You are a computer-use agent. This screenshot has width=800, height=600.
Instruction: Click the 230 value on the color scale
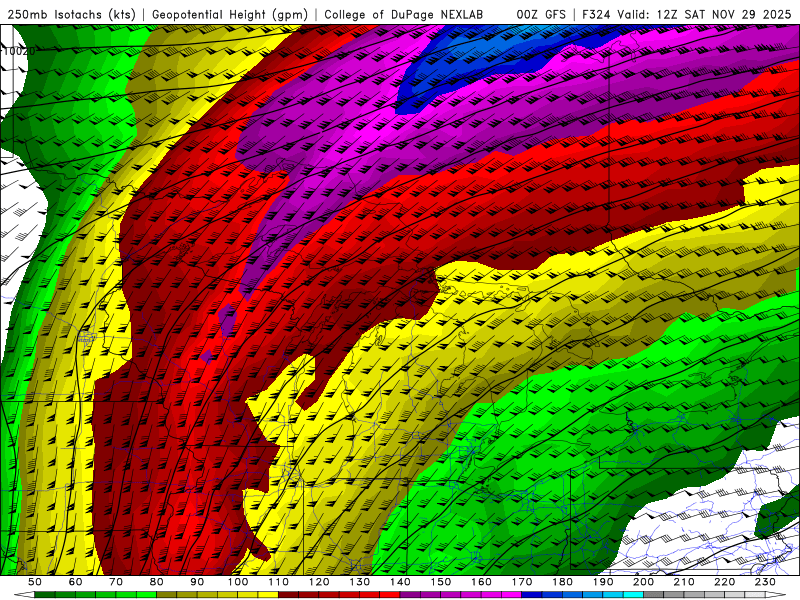click(x=765, y=582)
